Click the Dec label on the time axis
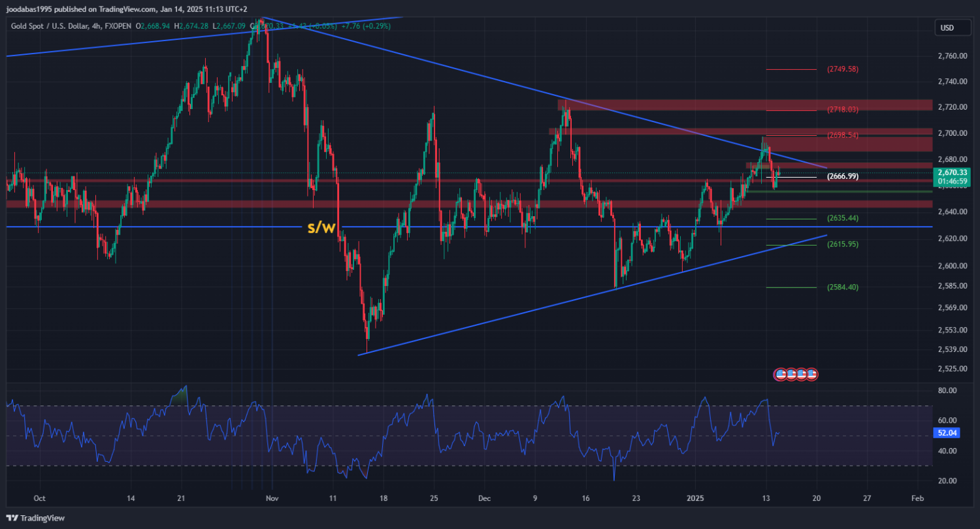 click(x=484, y=498)
